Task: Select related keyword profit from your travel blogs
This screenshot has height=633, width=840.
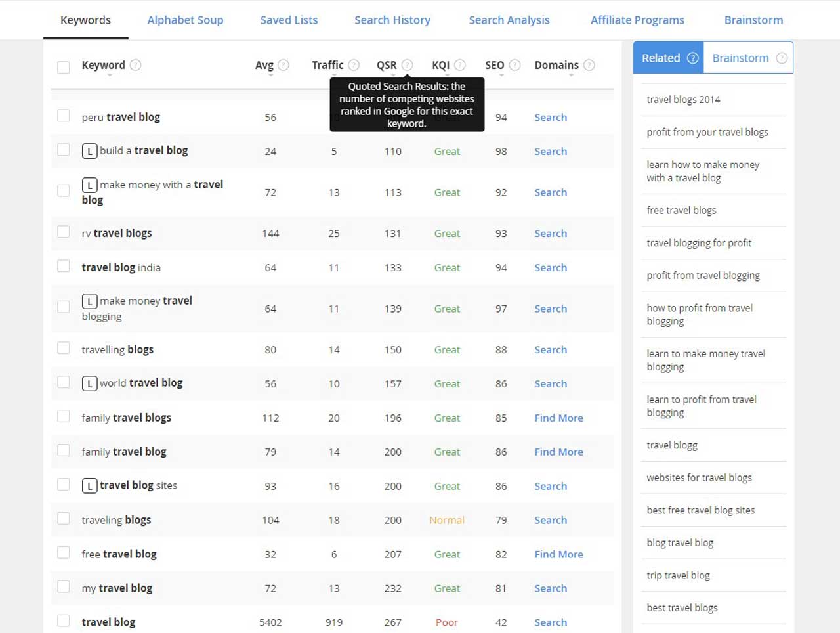Action: pyautogui.click(x=707, y=133)
